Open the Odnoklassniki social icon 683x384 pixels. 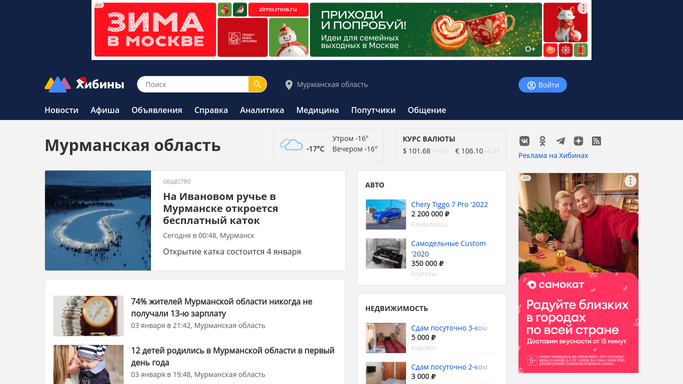542,141
